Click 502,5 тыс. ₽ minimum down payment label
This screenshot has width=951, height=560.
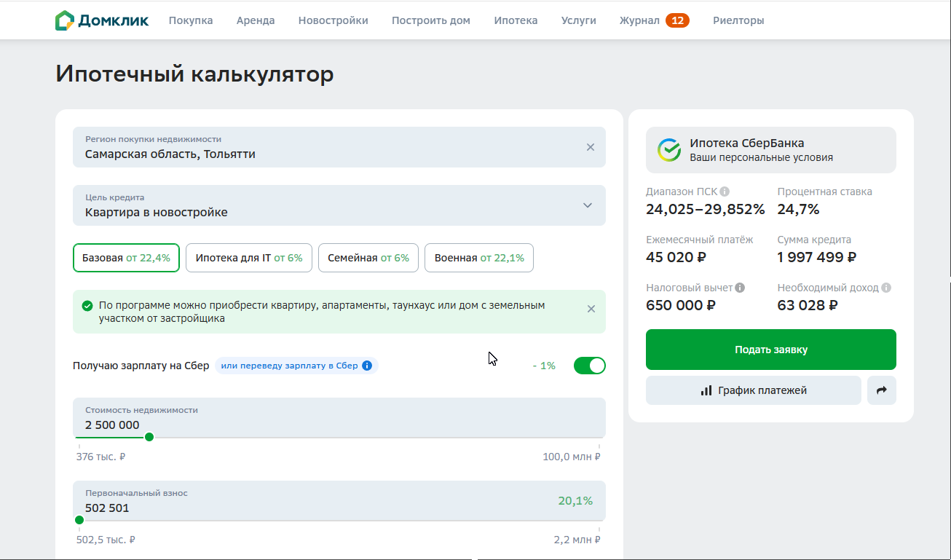coord(106,540)
